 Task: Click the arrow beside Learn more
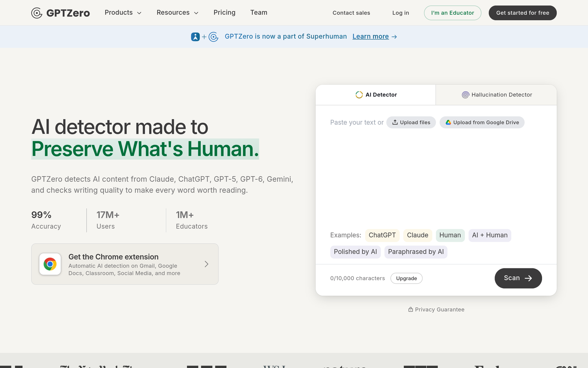pos(394,37)
